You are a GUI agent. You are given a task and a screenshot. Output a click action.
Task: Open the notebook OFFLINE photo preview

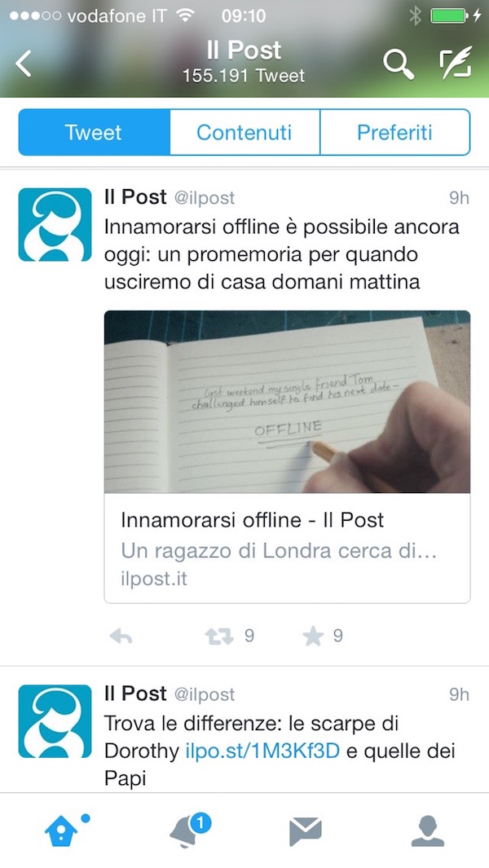click(x=287, y=401)
